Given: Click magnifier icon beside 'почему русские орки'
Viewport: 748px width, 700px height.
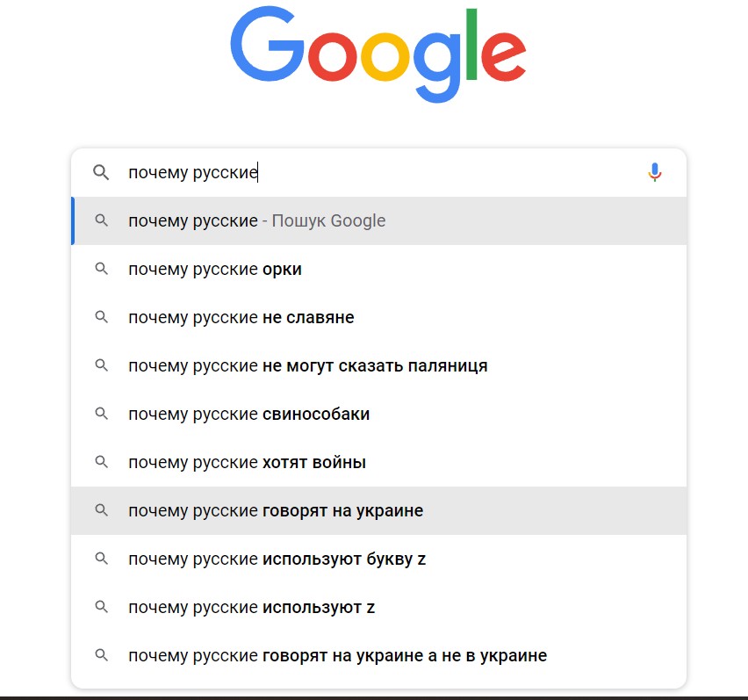Looking at the screenshot, I should pos(101,270).
